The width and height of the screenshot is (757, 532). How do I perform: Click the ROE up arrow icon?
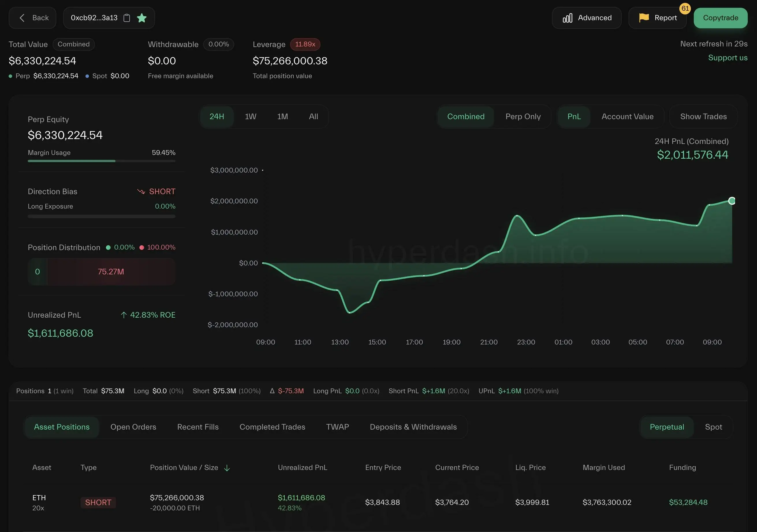[124, 314]
